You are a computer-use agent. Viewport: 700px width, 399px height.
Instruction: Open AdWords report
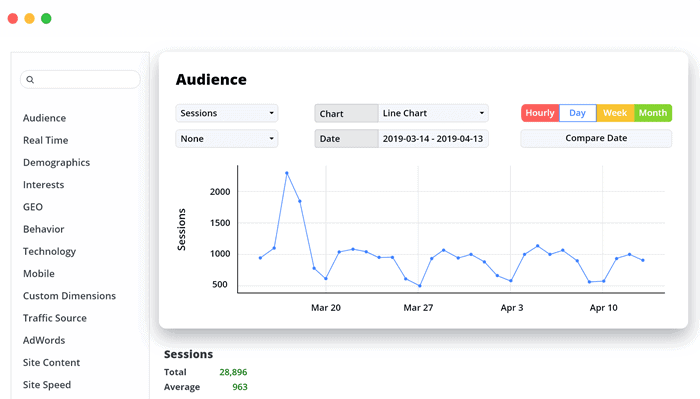click(44, 340)
